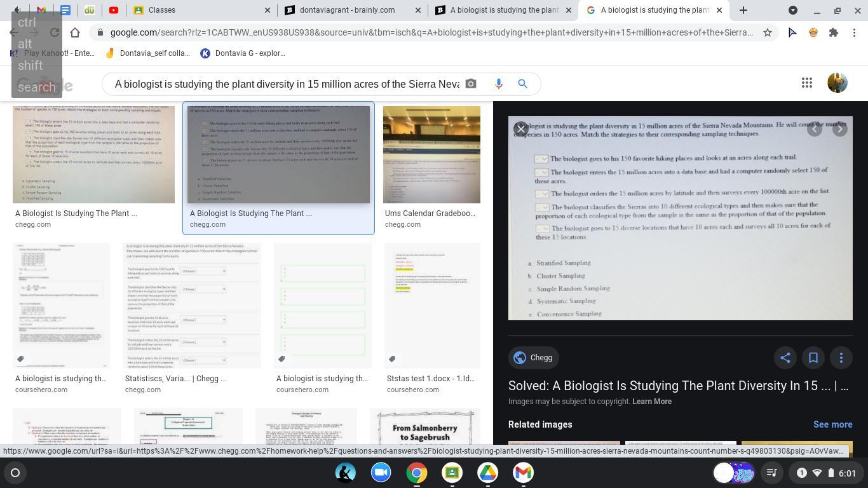Screen dimensions: 868x488
Task: Search by image with camera icon
Action: click(x=471, y=84)
